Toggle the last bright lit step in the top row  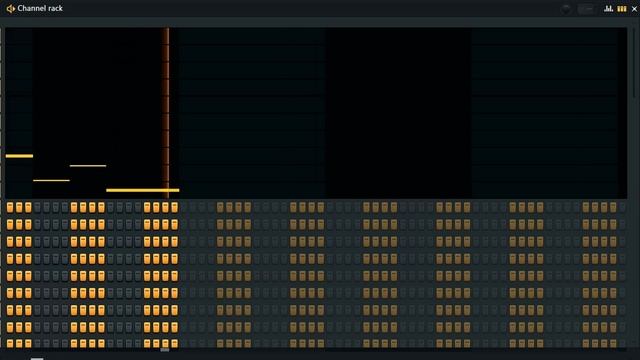pos(174,207)
